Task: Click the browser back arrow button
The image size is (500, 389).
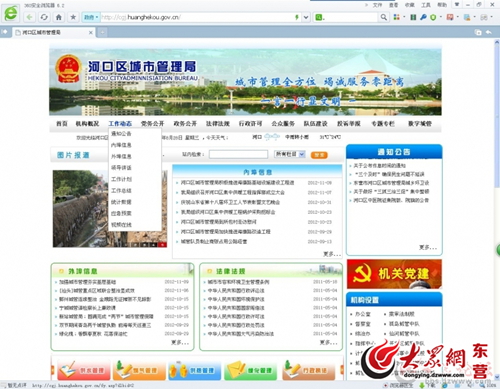Action: (30, 17)
